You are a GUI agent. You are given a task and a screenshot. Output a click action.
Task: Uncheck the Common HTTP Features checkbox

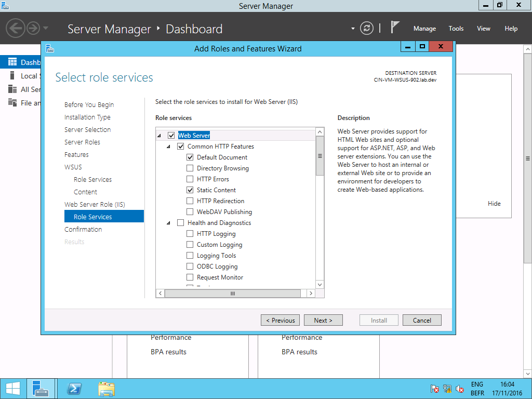(180, 146)
